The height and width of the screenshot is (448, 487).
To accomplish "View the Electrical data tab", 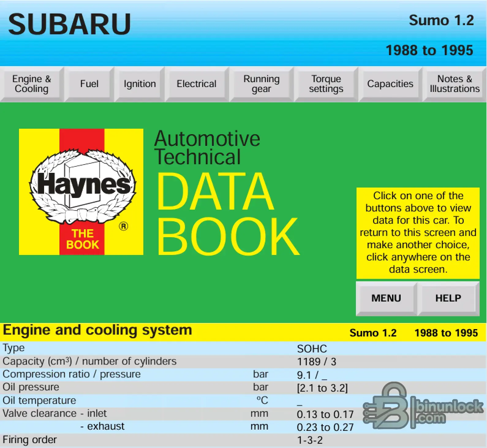I will tap(197, 84).
